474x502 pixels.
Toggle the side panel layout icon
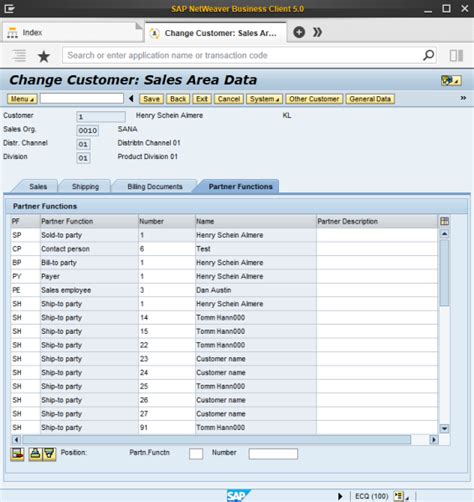tap(456, 55)
